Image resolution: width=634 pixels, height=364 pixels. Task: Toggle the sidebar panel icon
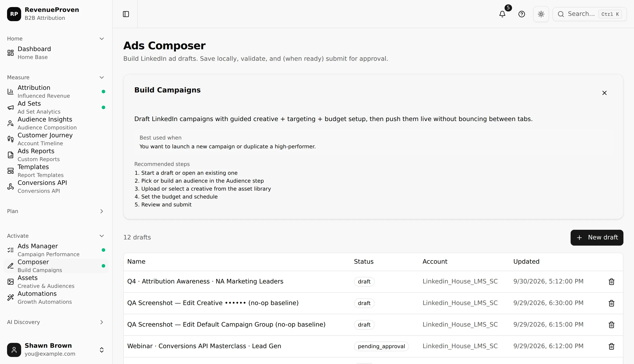click(x=126, y=14)
